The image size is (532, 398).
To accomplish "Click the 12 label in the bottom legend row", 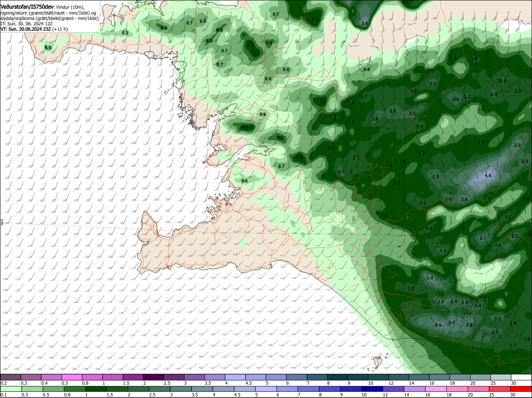I will pyautogui.click(x=385, y=395).
